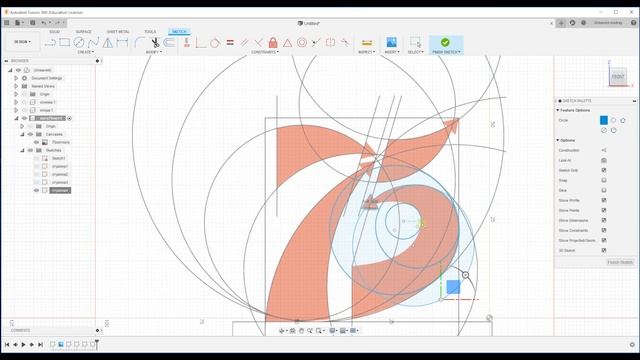Viewport: 640px width, 360px height.
Task: Open the Design workspace dropdown
Action: [22, 42]
